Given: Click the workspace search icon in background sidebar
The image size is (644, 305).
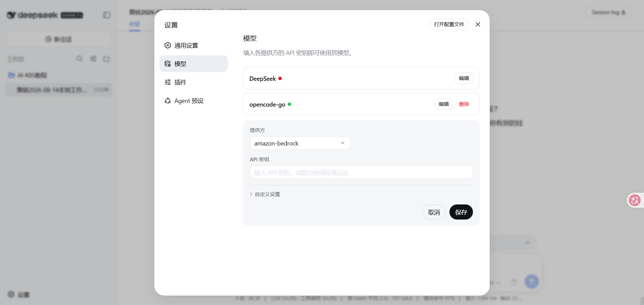Looking at the screenshot, I should tap(79, 59).
